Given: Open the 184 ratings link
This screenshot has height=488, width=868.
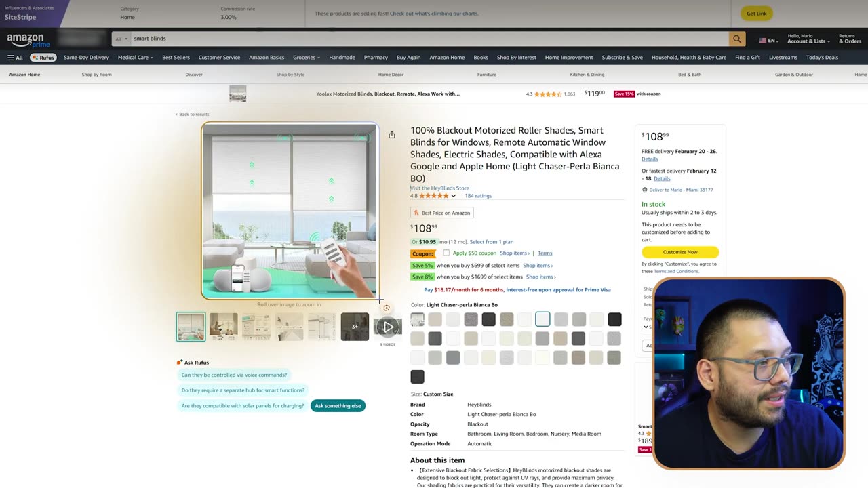Looking at the screenshot, I should [x=478, y=196].
